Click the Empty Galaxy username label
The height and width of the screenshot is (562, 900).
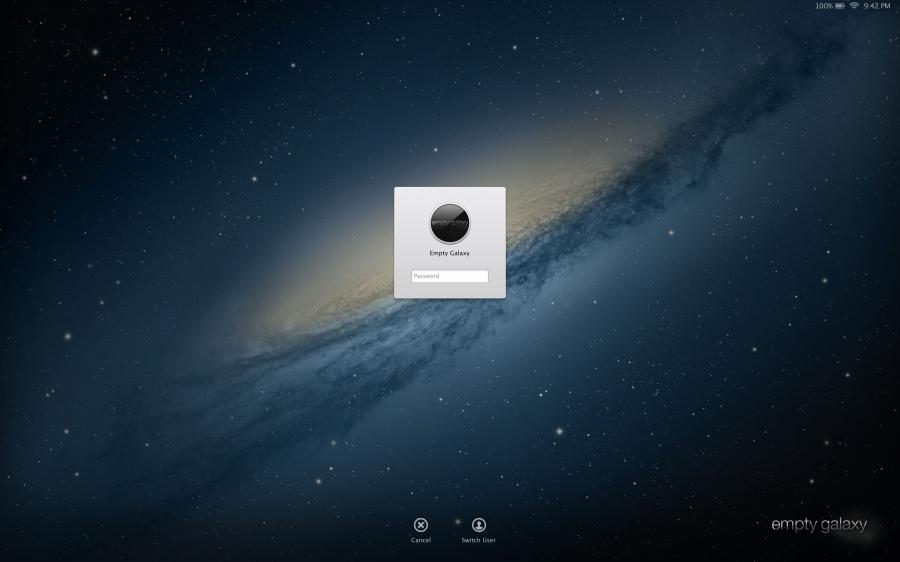pyautogui.click(x=450, y=254)
